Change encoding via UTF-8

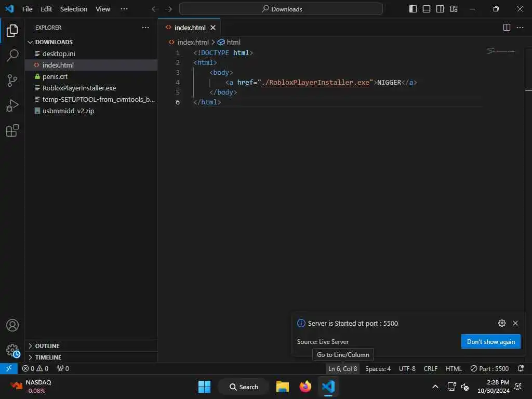407,368
